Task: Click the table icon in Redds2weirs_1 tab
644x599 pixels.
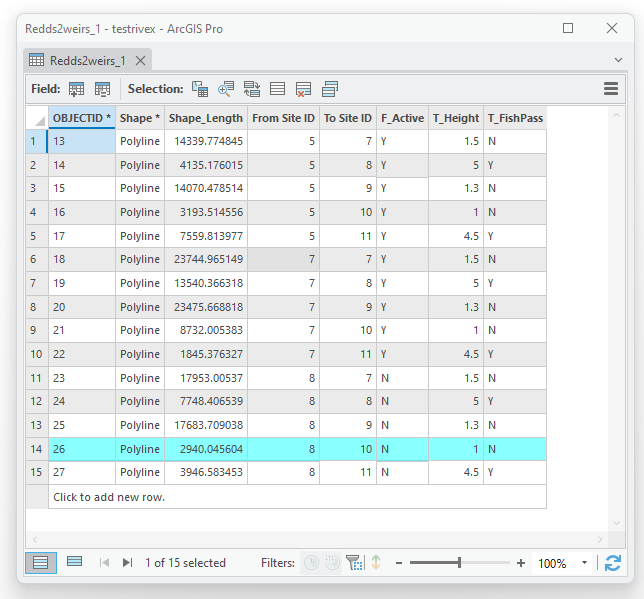Action: [37, 60]
